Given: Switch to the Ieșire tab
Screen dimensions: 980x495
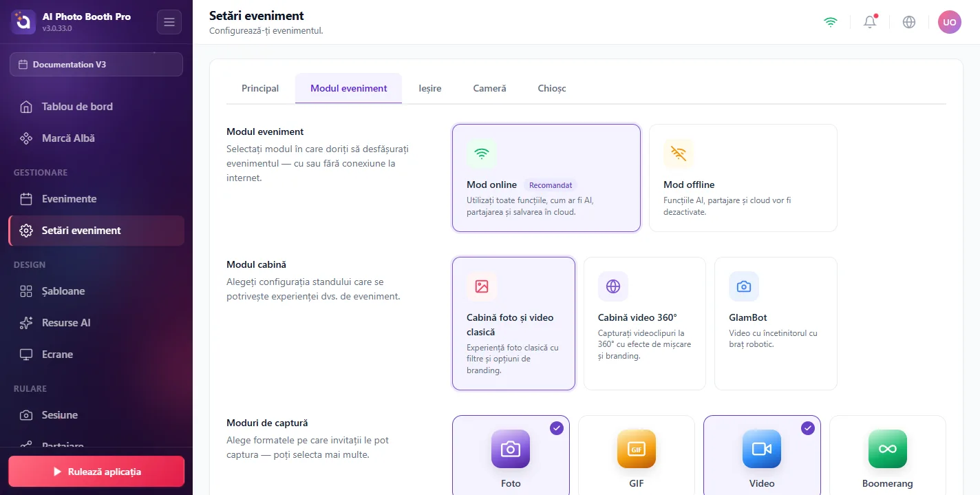Looking at the screenshot, I should (430, 88).
